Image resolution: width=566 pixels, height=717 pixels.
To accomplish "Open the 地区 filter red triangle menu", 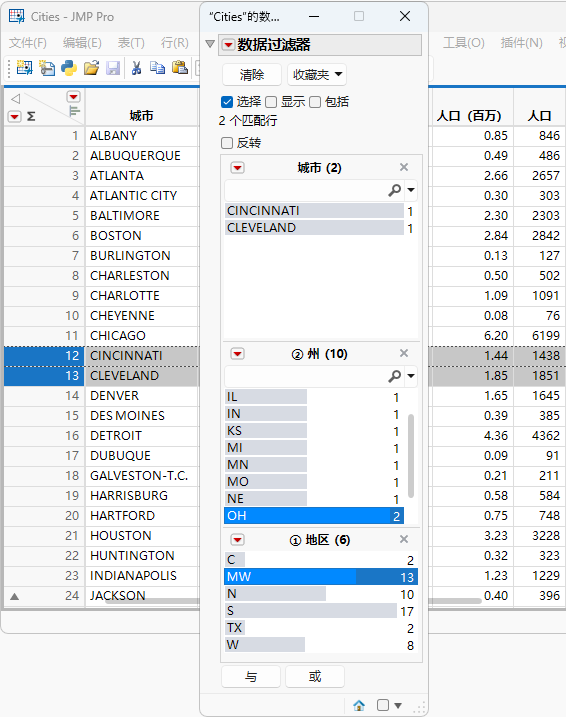I will point(237,540).
